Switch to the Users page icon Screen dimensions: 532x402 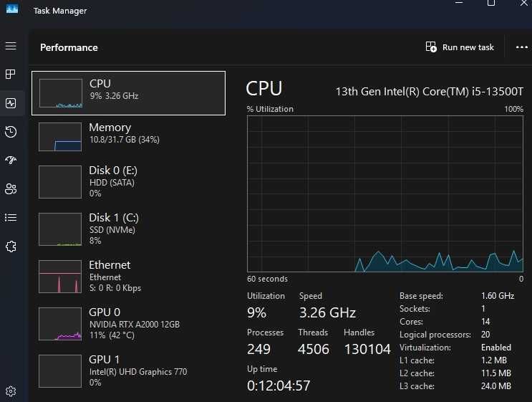pyautogui.click(x=11, y=189)
